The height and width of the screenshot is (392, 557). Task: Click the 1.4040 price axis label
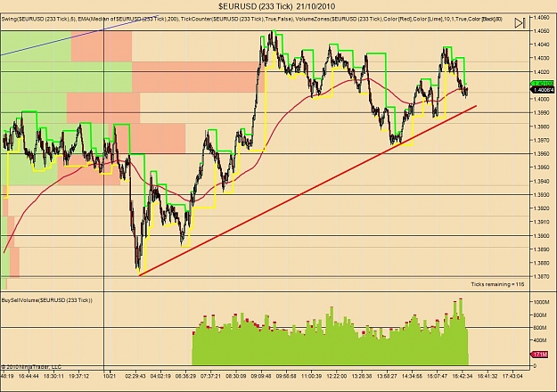pyautogui.click(x=541, y=45)
